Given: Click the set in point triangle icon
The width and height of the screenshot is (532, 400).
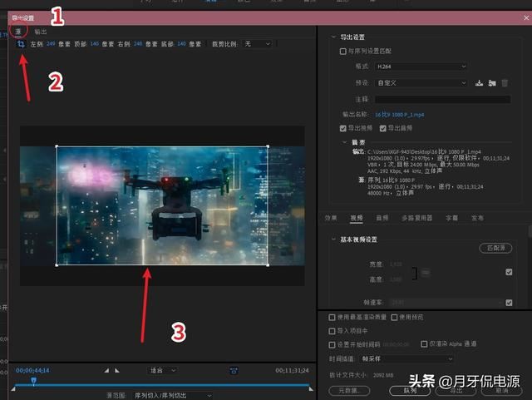Looking at the screenshot, I should click(x=106, y=370).
